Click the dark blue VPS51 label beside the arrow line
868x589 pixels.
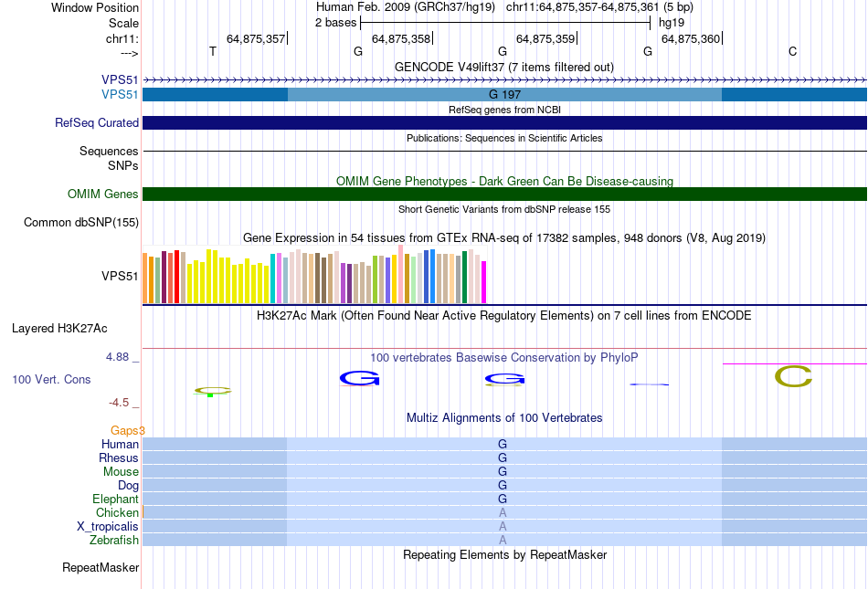tap(120, 80)
